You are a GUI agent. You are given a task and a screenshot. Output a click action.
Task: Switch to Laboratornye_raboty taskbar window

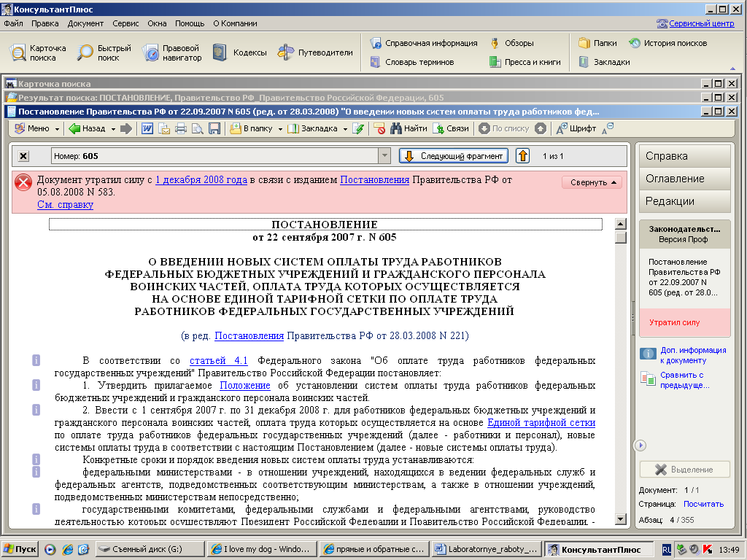[x=487, y=549]
